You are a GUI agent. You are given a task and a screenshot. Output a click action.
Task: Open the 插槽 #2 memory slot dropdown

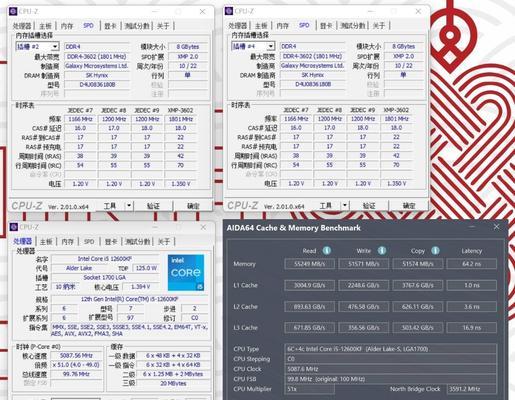pos(55,46)
